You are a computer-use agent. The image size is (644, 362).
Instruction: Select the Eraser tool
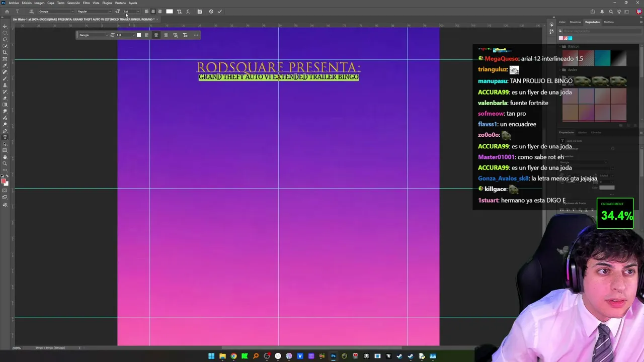point(5,98)
